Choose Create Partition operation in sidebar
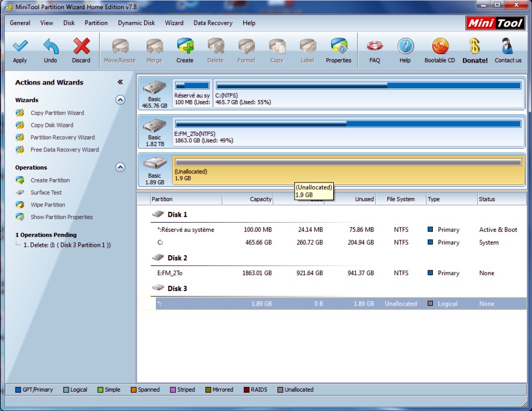The image size is (532, 411). 50,180
